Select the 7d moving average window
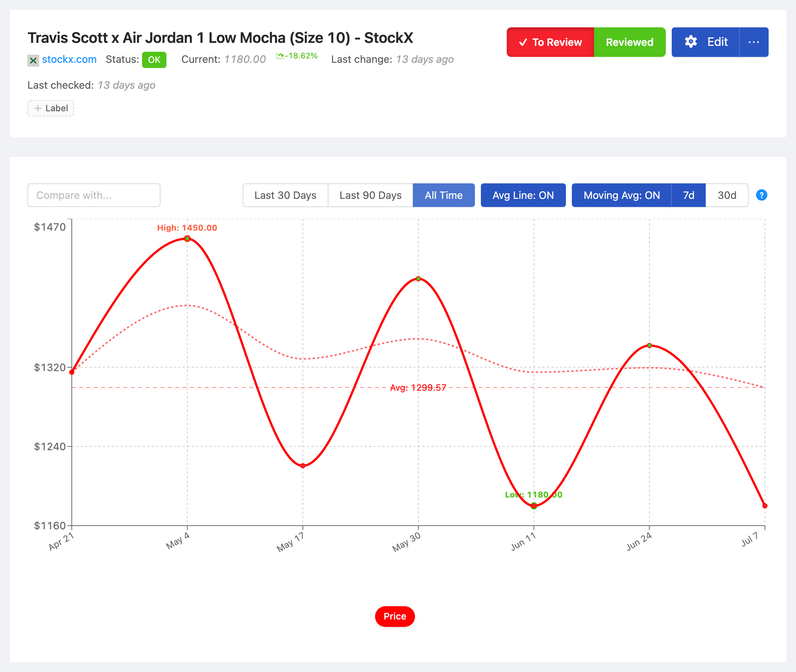The width and height of the screenshot is (796, 672). [688, 195]
